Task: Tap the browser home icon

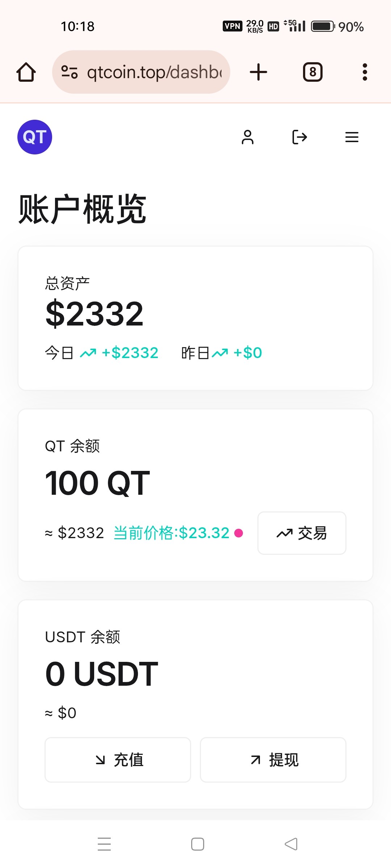Action: click(26, 72)
